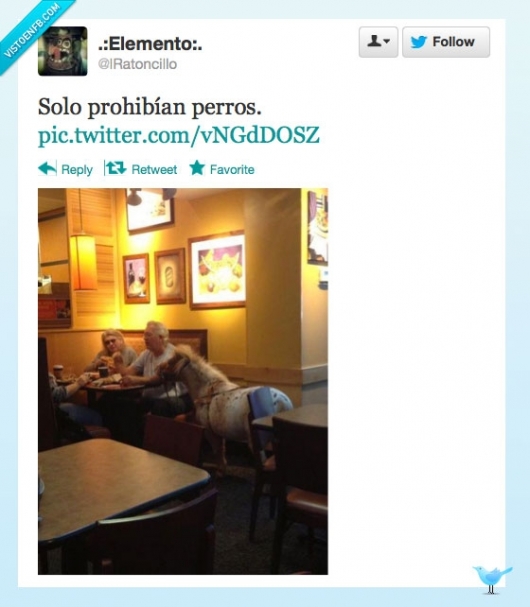Open the user actions dropdown menu
This screenshot has width=530, height=607.
(378, 42)
